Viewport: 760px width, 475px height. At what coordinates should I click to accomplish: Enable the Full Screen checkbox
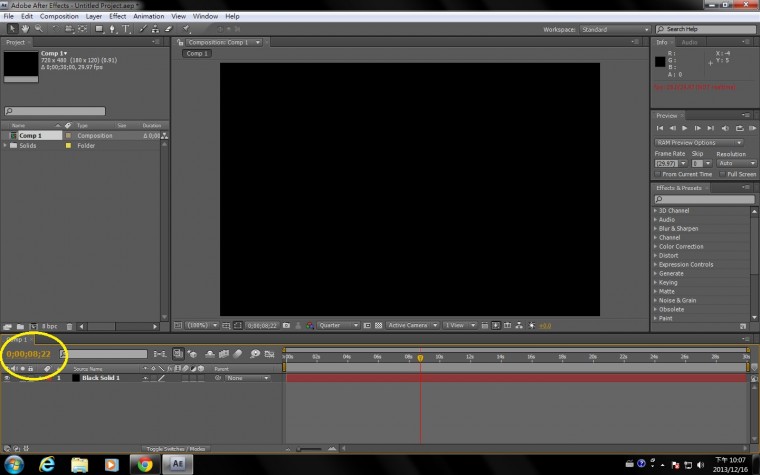(722, 174)
